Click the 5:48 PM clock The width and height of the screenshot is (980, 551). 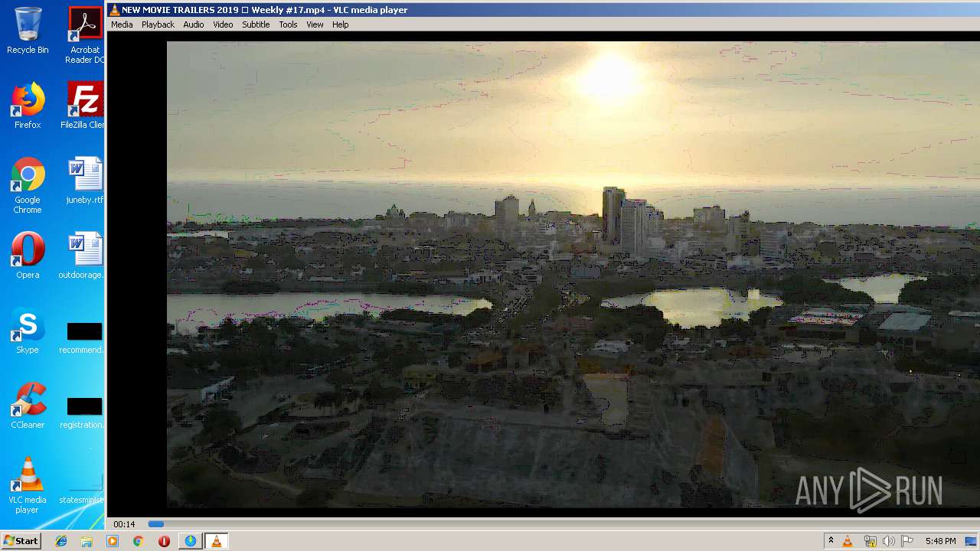coord(940,541)
